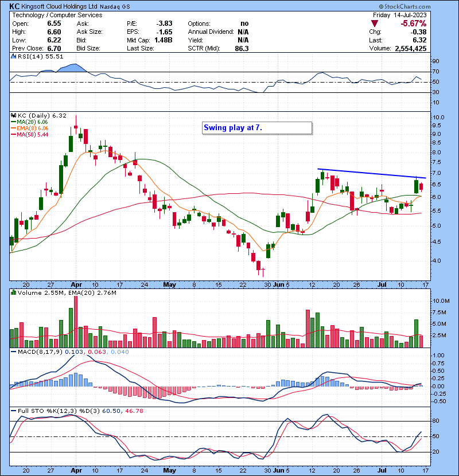Click the red down-arrow price change icon
Viewport: 459px width, 476px height.
[375, 24]
